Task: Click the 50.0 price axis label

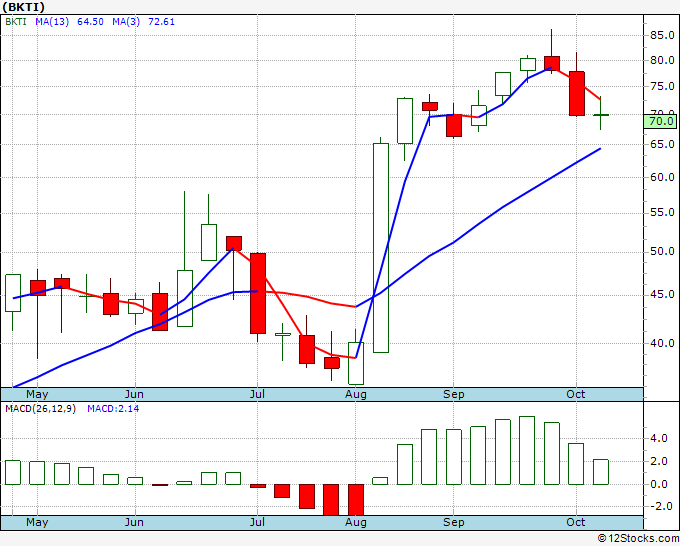Action: 662,252
